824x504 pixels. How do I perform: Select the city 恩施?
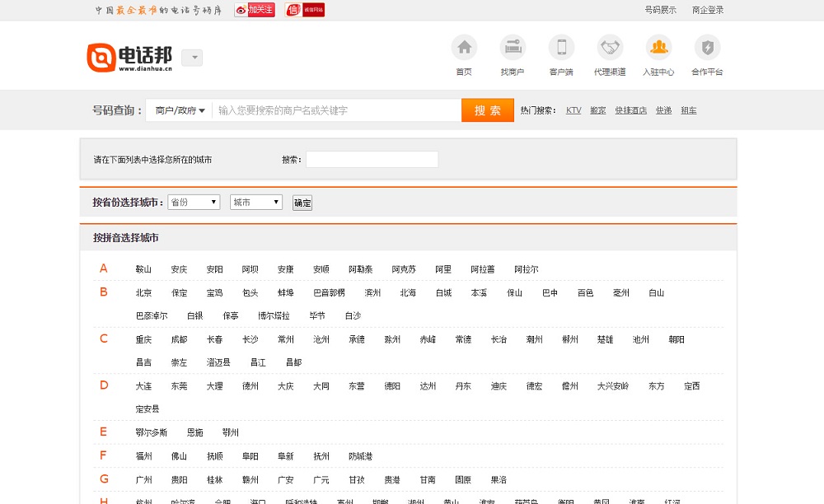pyautogui.click(x=195, y=432)
